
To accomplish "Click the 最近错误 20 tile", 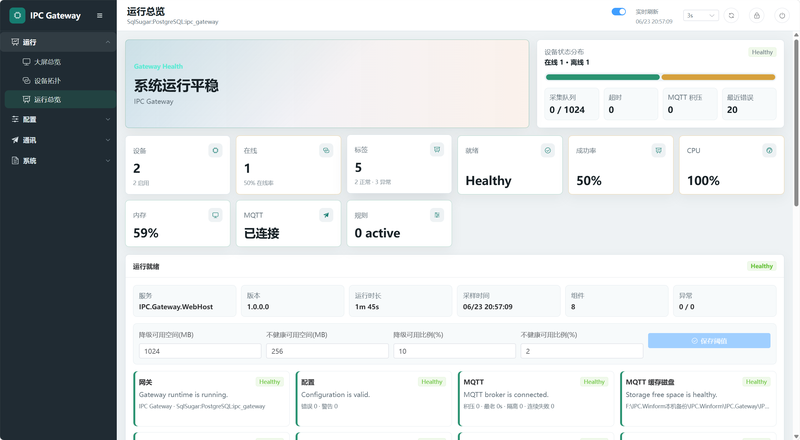I will point(749,104).
